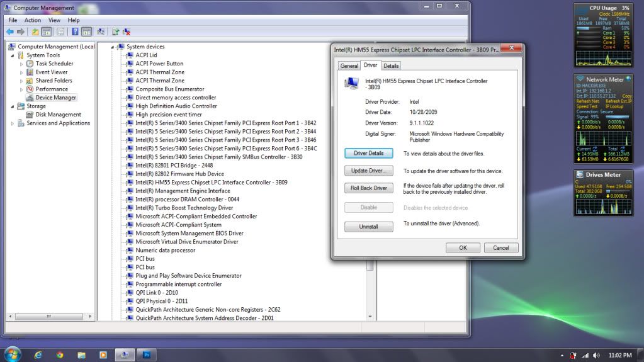Viewport: 644px width, 362px height.
Task: Open Windows Media Player taskbar icon
Action: click(x=103, y=354)
